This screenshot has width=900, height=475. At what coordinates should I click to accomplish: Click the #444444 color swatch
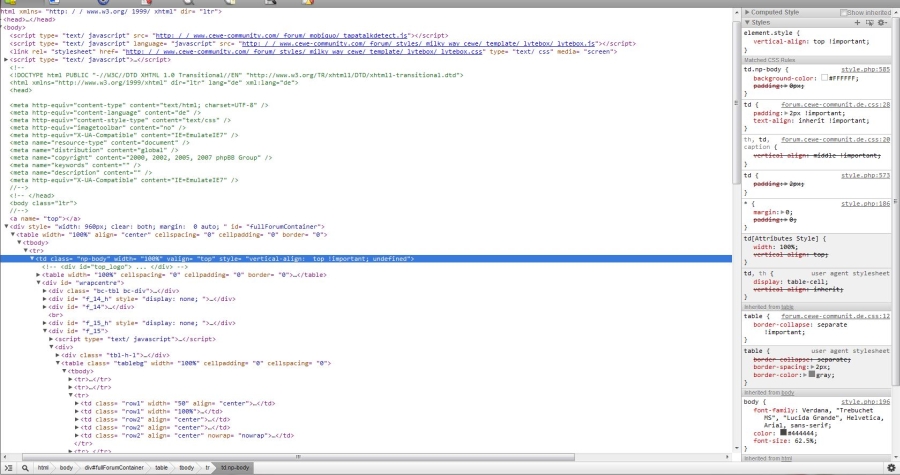click(785, 433)
